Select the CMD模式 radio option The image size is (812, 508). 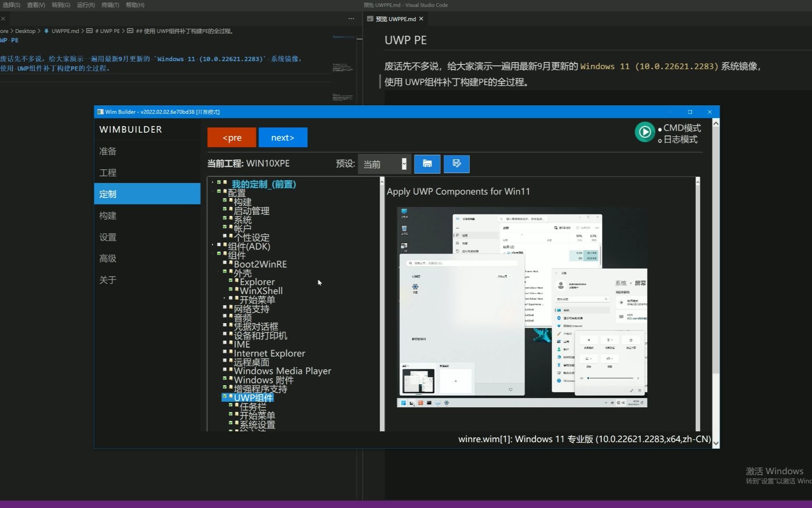660,129
